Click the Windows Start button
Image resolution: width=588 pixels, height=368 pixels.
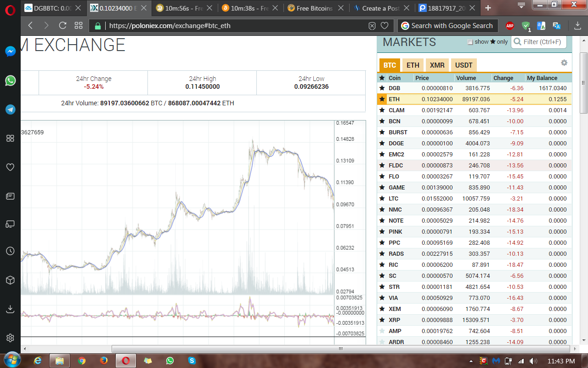[11, 360]
